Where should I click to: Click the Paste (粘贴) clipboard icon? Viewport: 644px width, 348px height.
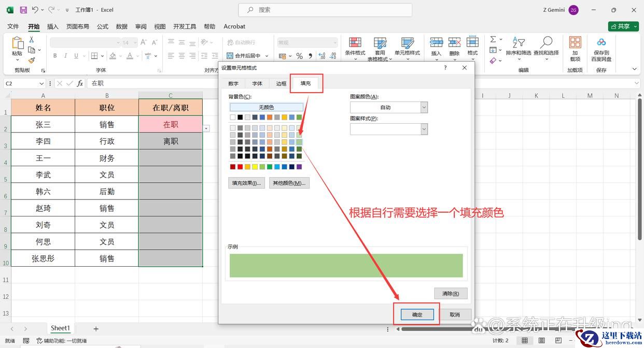pos(17,44)
